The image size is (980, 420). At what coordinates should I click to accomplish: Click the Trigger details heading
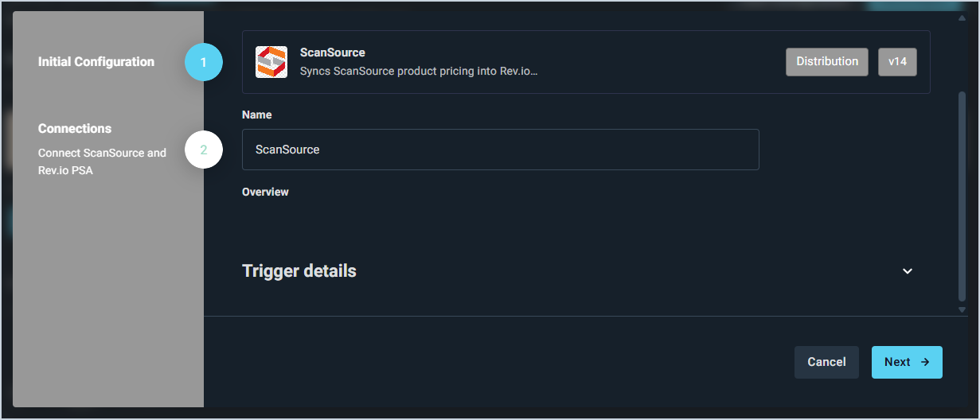pyautogui.click(x=299, y=271)
